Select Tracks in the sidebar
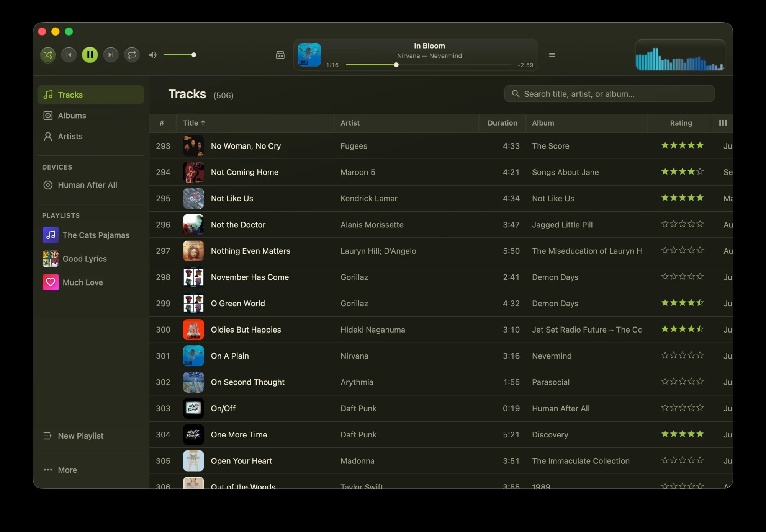Image resolution: width=766 pixels, height=532 pixels. pyautogui.click(x=91, y=95)
